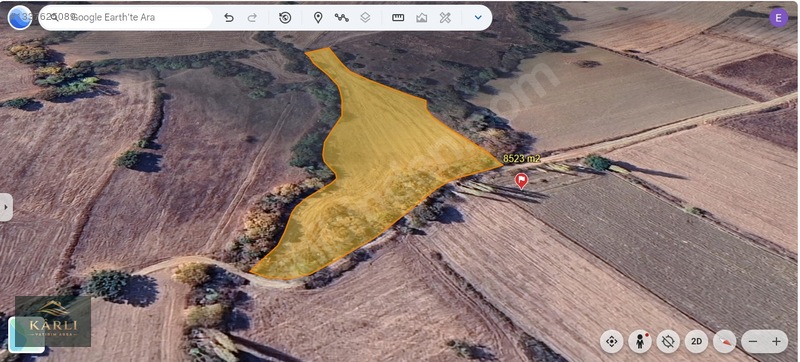Zoom out with the minus button

753,342
